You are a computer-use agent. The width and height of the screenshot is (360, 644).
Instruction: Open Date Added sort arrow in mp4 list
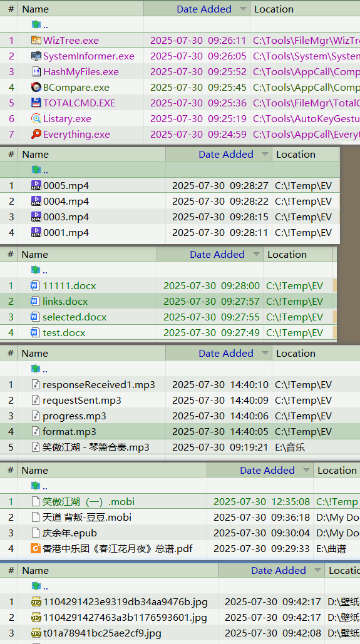[265, 155]
